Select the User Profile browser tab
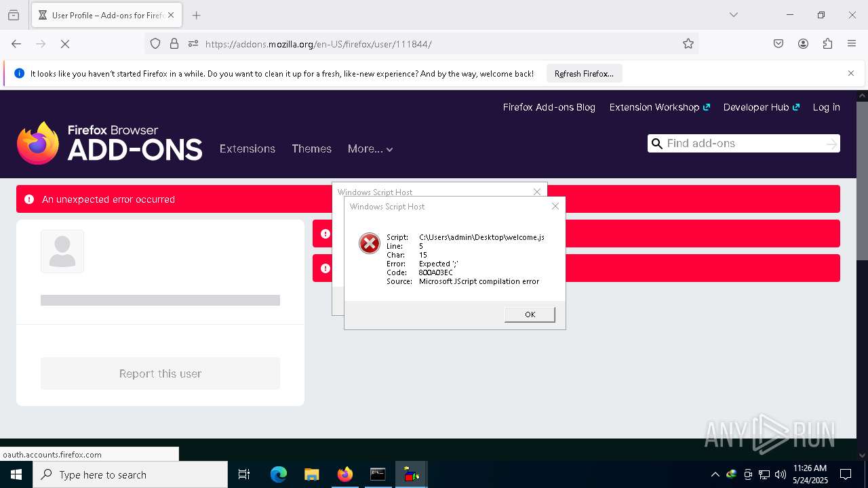 pos(105,15)
